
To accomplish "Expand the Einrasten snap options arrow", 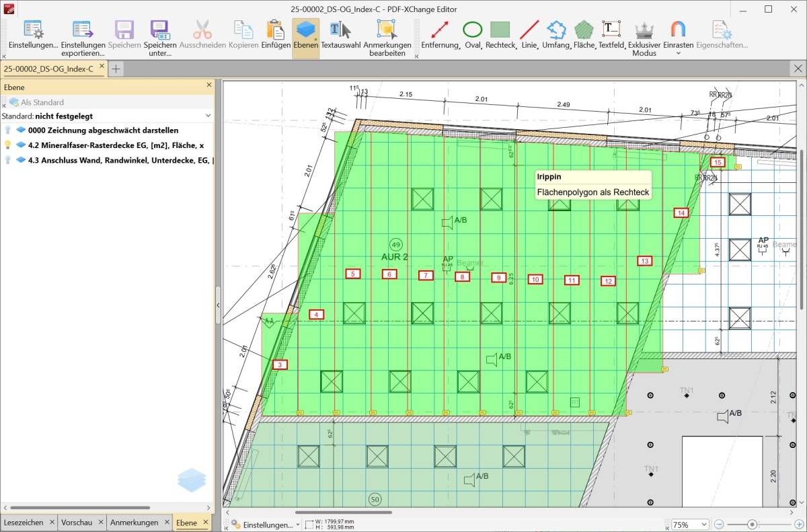I will click(678, 53).
